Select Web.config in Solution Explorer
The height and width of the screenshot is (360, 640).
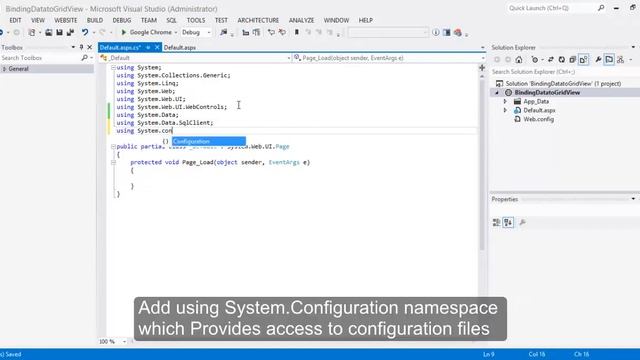[x=538, y=119]
